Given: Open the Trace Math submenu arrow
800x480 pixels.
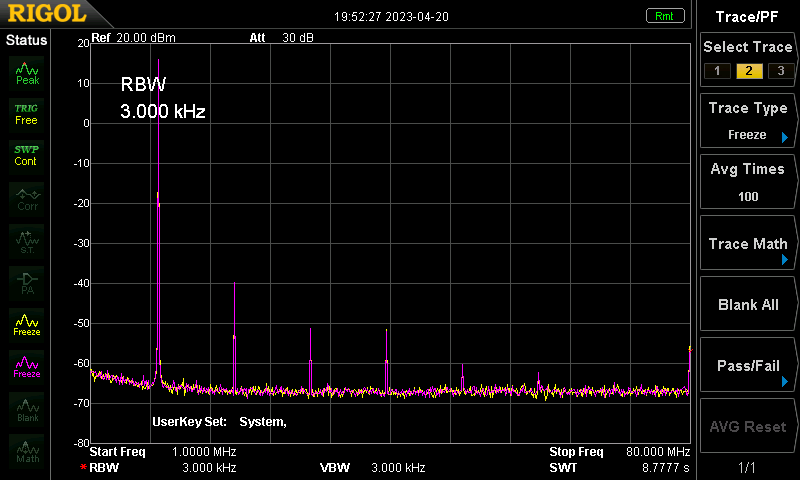Looking at the screenshot, I should 785,260.
